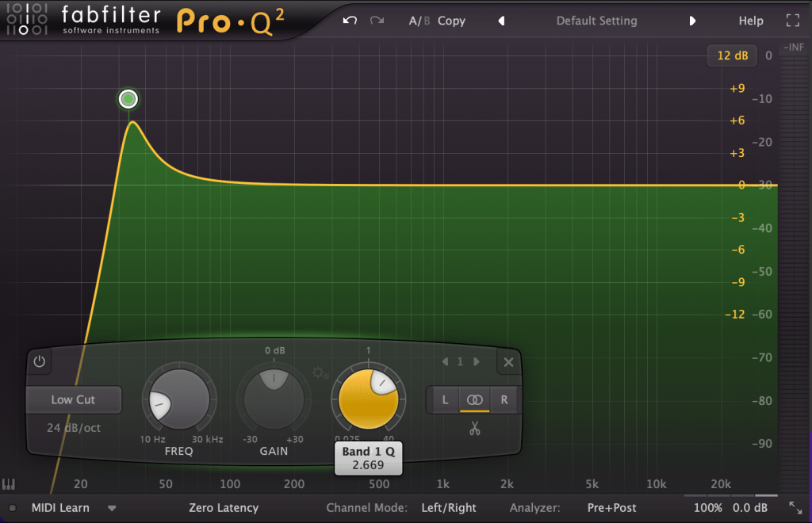Click the Undo arrow icon

pyautogui.click(x=349, y=21)
